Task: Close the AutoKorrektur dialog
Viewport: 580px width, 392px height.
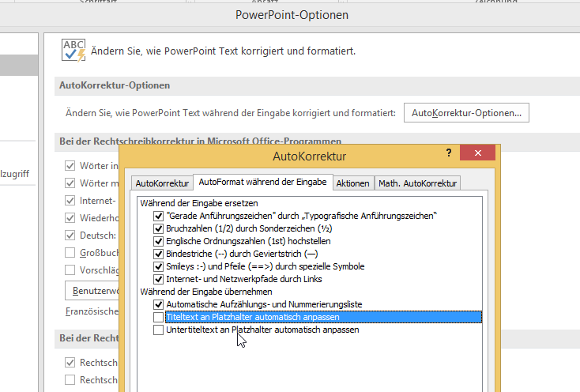Action: pyautogui.click(x=477, y=153)
